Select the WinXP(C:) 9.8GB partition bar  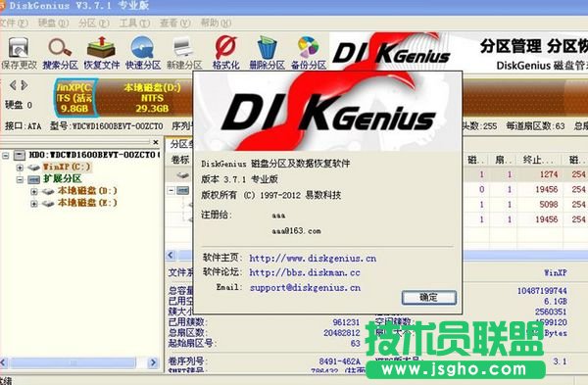click(75, 98)
